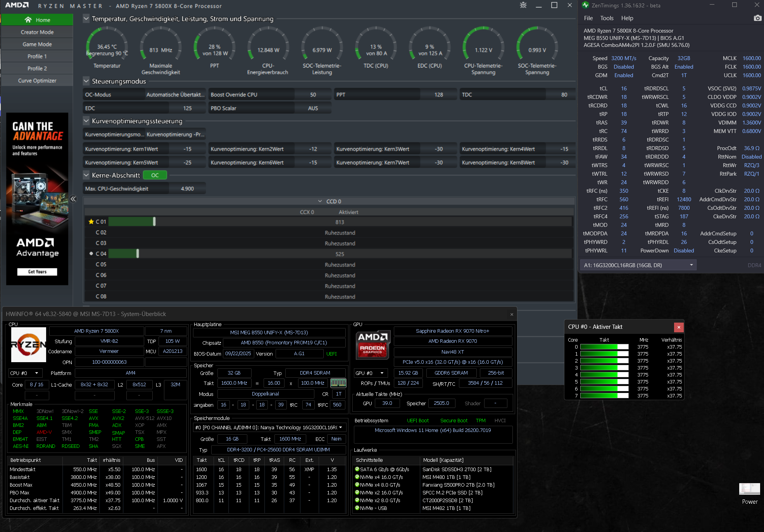Click the Ryzen CPU logo in HWiNFO
Screen dimensions: 764x532
coord(28,345)
